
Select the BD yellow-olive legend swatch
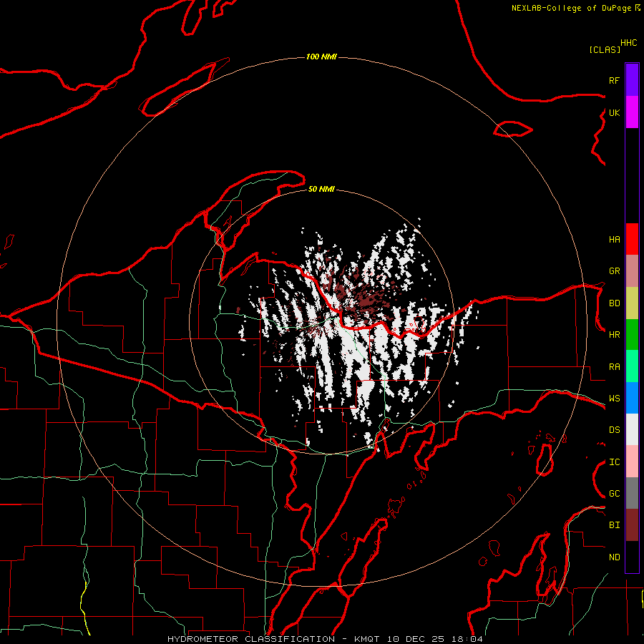[632, 303]
